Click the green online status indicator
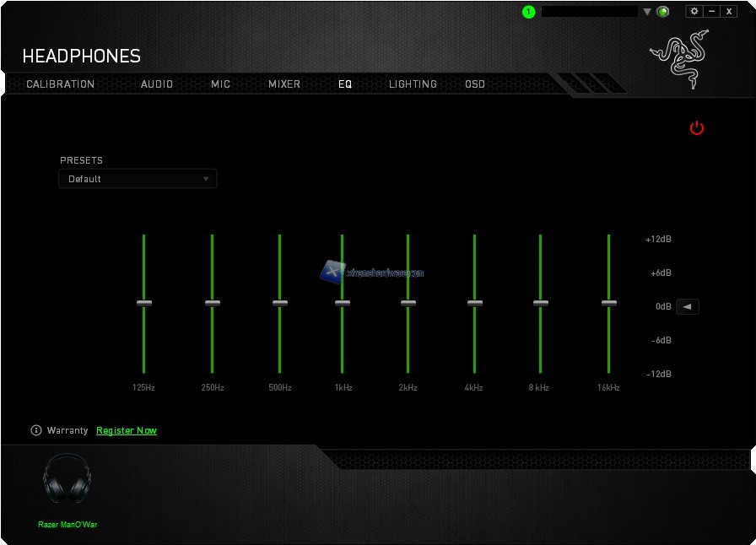Viewport: 756px width, 545px height. (x=663, y=12)
